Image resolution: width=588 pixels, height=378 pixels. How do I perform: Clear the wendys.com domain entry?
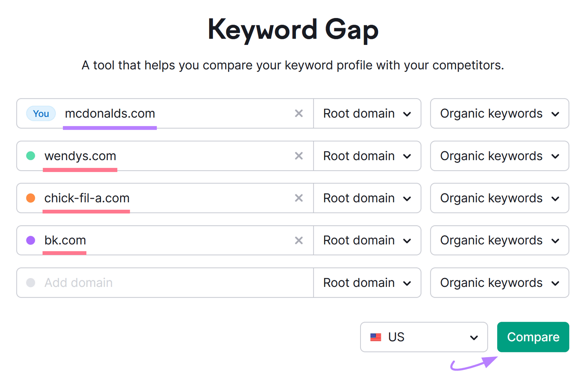point(299,156)
